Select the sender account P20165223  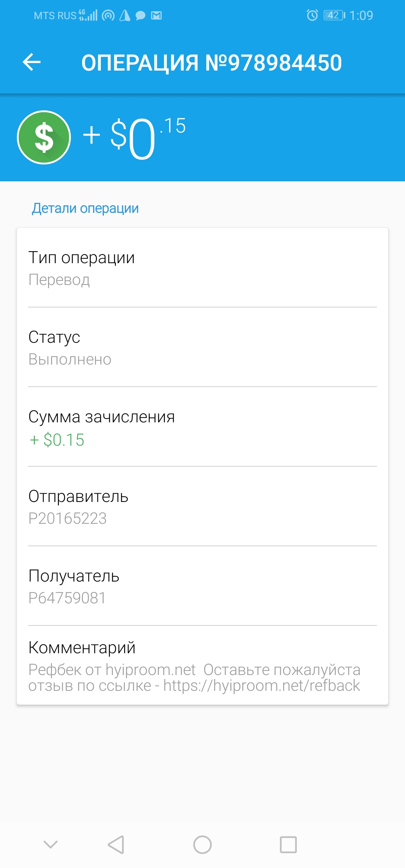click(67, 518)
